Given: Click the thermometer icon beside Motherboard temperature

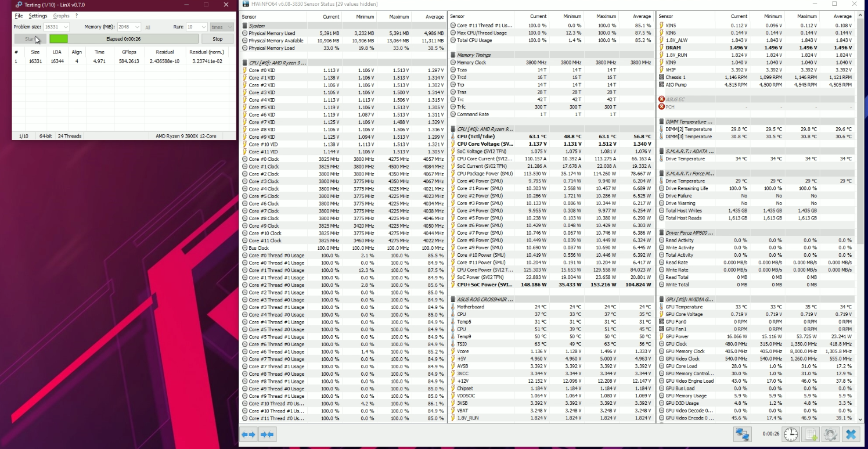Looking at the screenshot, I should 453,307.
